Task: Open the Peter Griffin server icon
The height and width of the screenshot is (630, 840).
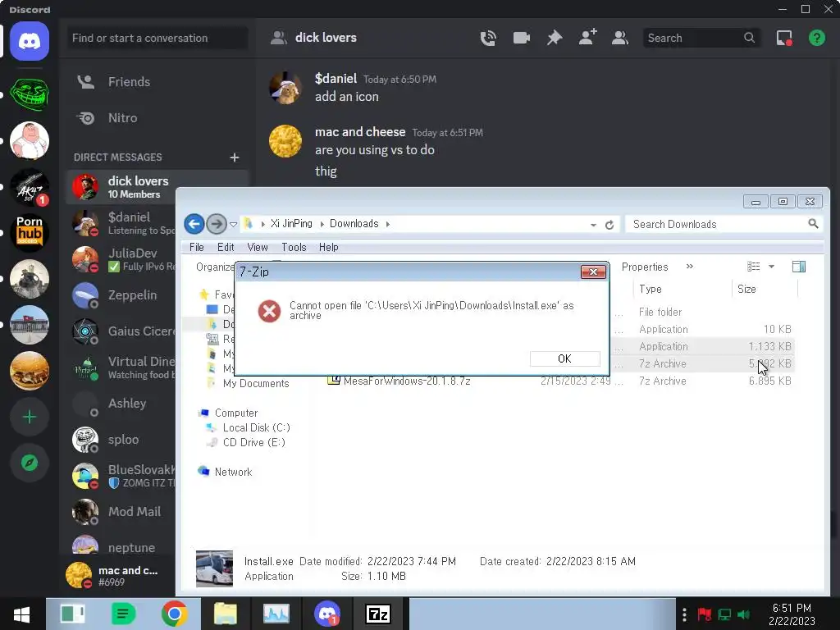Action: point(30,140)
